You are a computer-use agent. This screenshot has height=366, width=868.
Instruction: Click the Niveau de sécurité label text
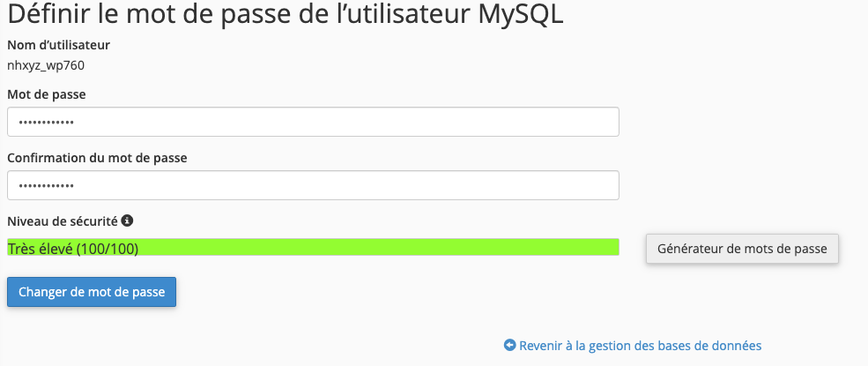63,221
